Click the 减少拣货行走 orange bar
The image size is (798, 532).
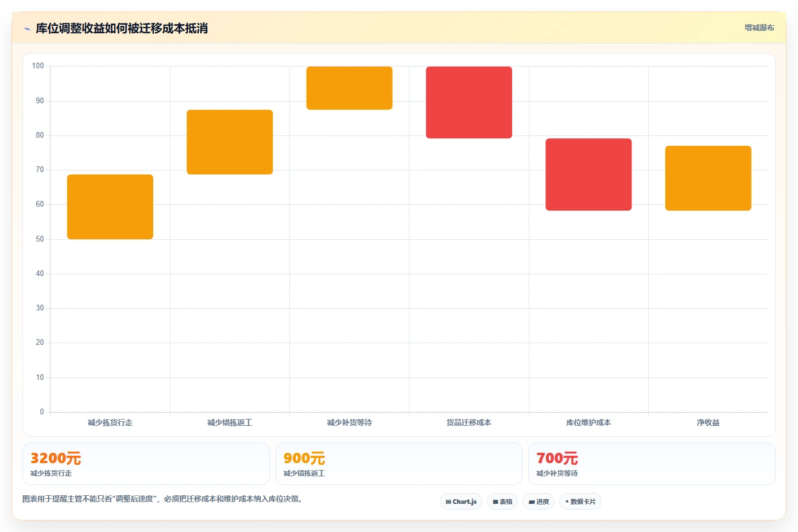coord(110,207)
